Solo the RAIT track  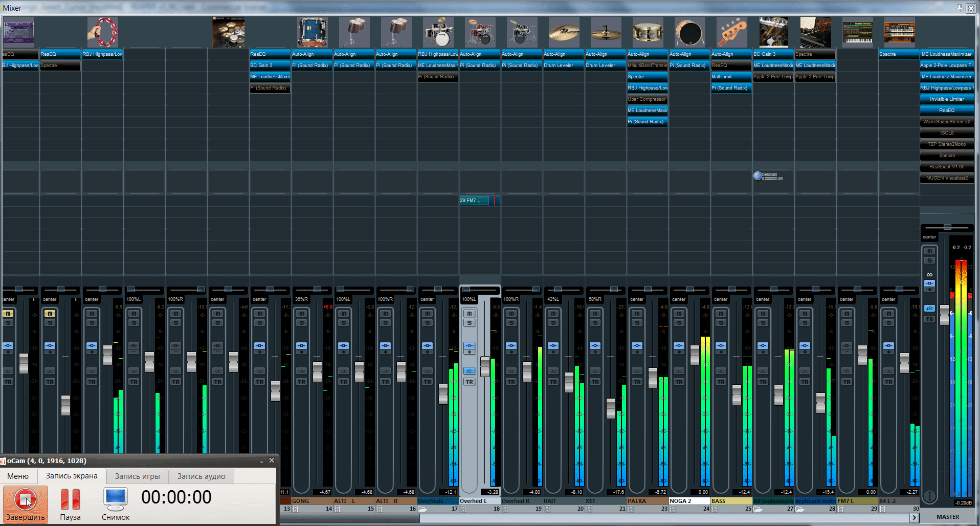(553, 323)
